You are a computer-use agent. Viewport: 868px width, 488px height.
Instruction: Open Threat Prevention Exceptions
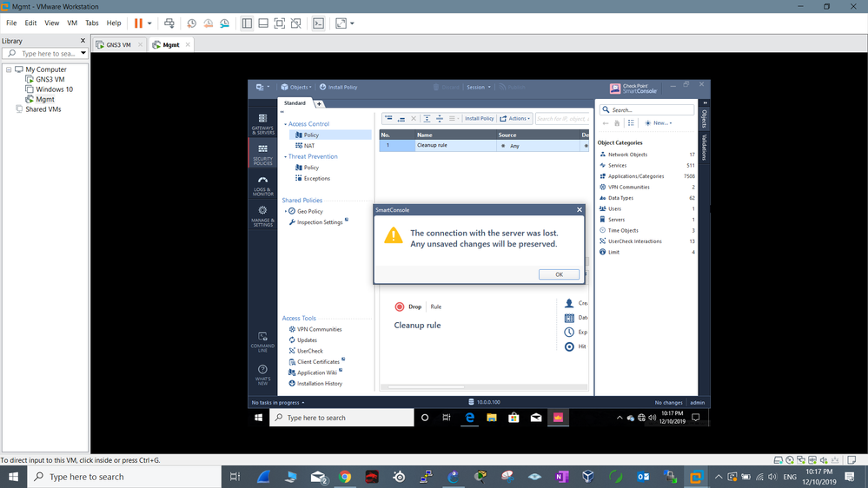pyautogui.click(x=316, y=178)
